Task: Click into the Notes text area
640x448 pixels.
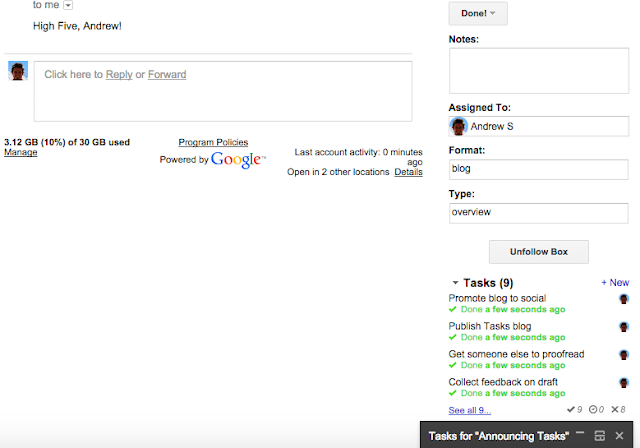Action: 538,70
